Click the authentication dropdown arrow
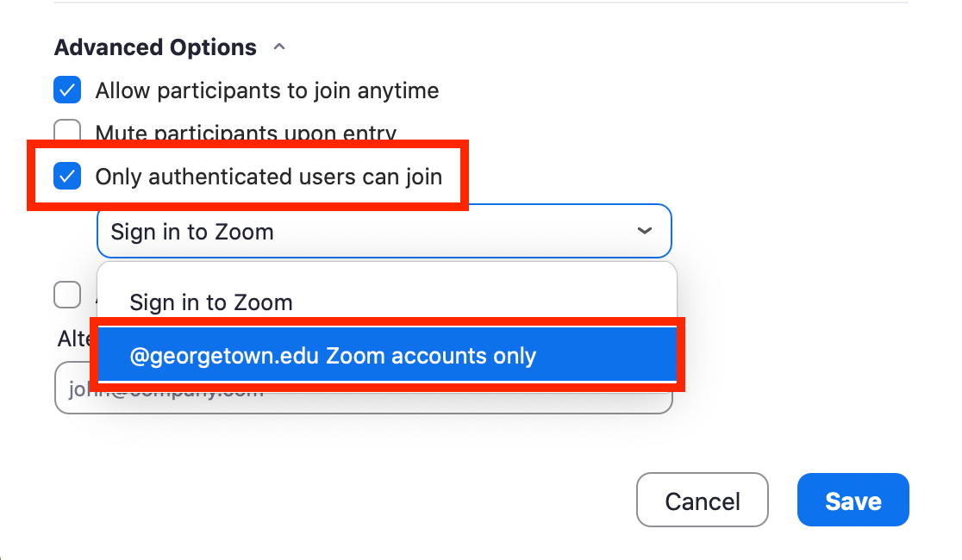Image resolution: width=962 pixels, height=560 pixels. 644,231
